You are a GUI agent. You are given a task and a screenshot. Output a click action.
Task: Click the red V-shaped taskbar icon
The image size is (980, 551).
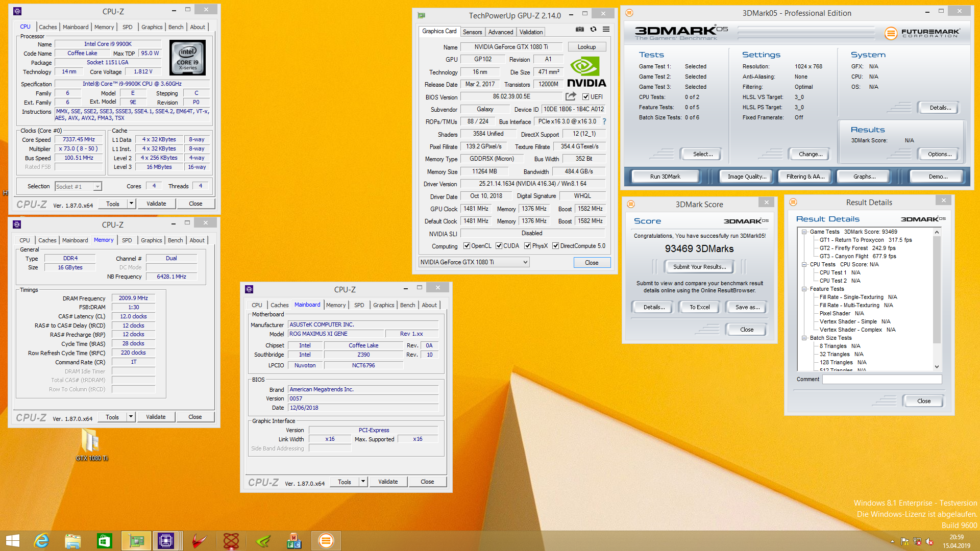199,541
